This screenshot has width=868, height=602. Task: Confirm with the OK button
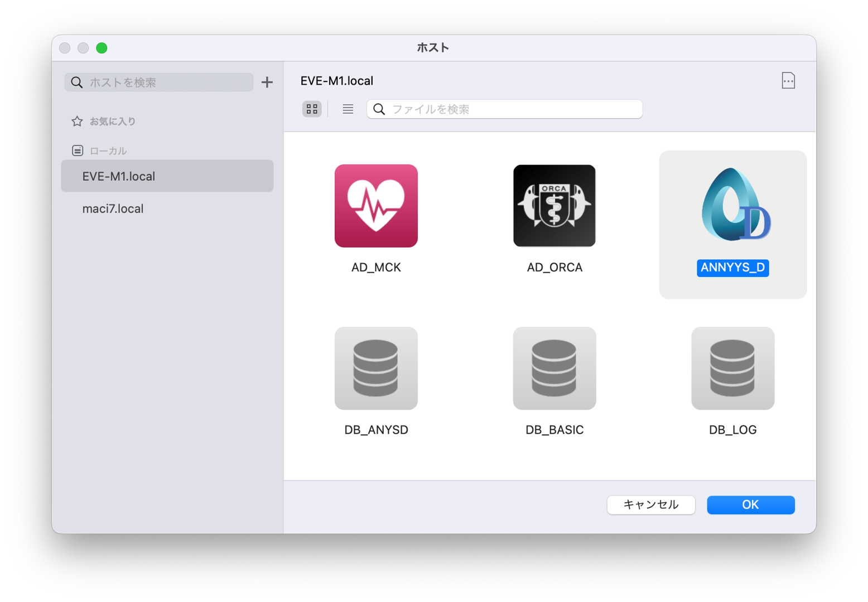(x=751, y=505)
